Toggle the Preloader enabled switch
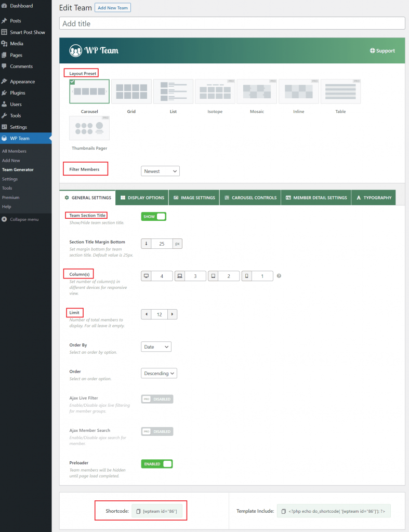The width and height of the screenshot is (409, 532). click(x=157, y=464)
